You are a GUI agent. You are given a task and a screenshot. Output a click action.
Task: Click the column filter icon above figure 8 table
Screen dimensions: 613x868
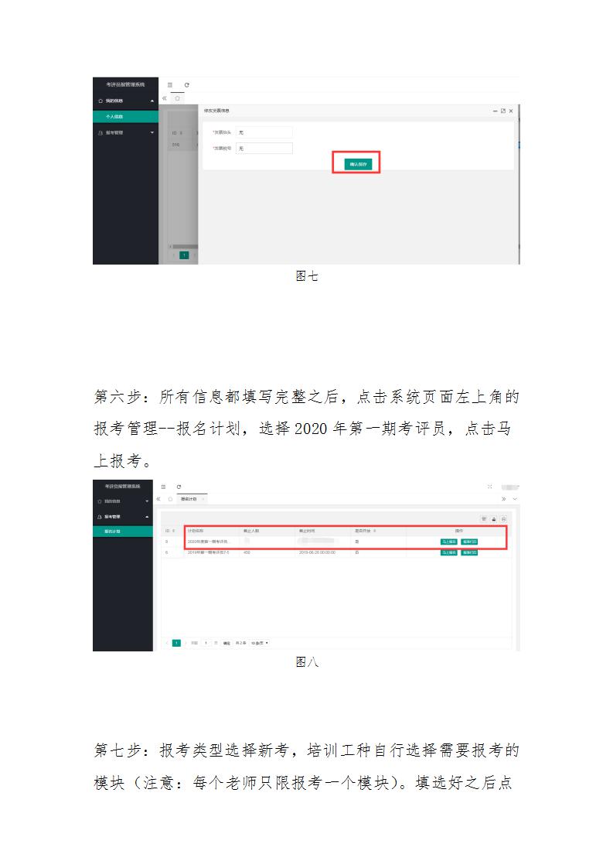[x=484, y=519]
